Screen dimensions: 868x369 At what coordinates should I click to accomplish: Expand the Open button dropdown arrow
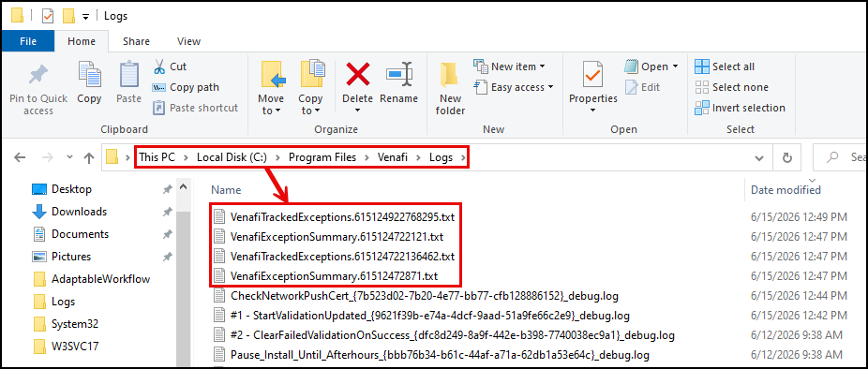pyautogui.click(x=675, y=66)
